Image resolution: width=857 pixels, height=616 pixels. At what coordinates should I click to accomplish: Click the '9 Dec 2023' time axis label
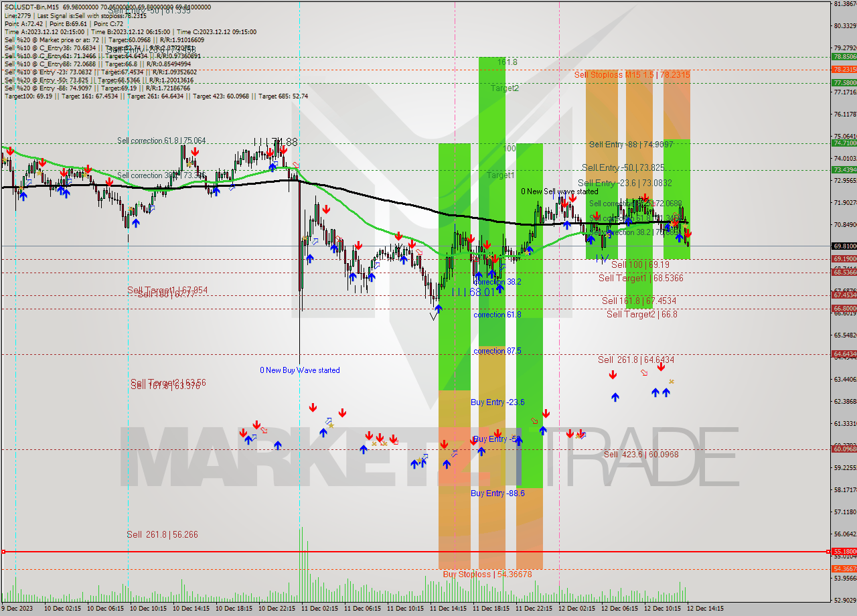[17, 609]
